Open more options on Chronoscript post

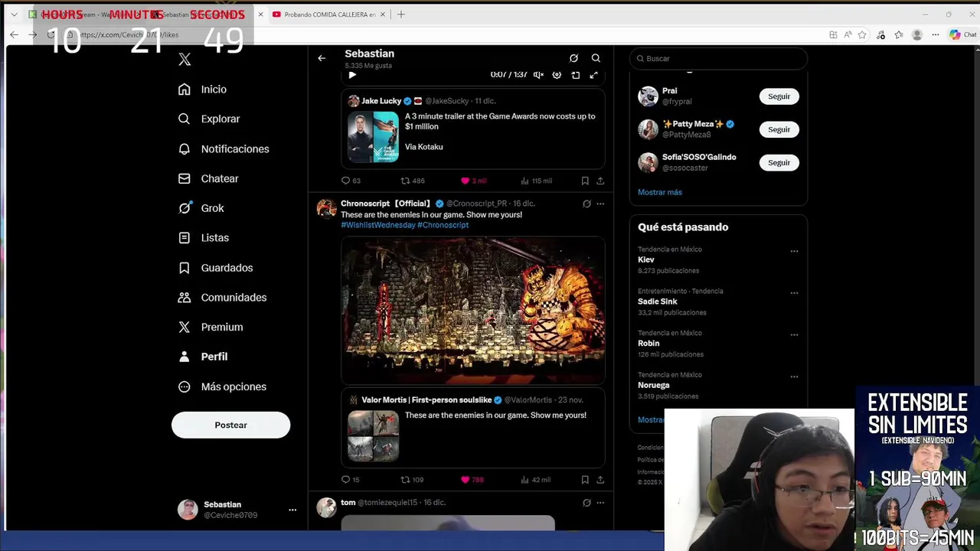(x=600, y=204)
